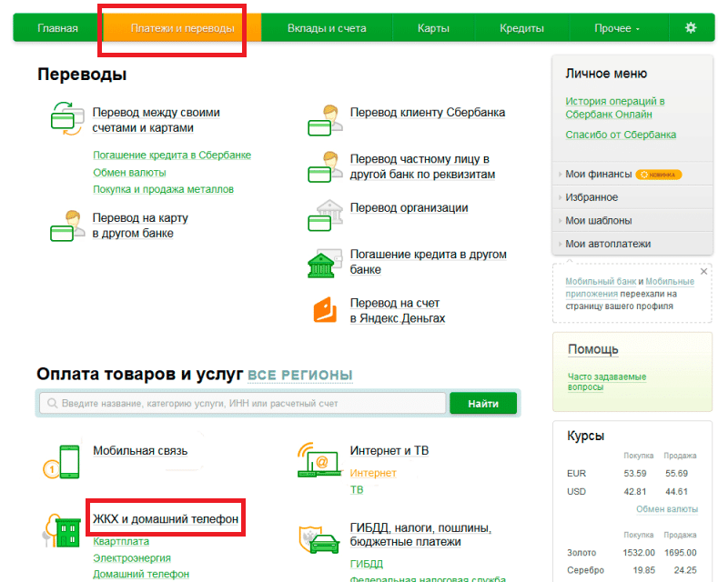This screenshot has height=582, width=728.
Task: Click Internet and TV laptop icon
Action: pyautogui.click(x=319, y=460)
